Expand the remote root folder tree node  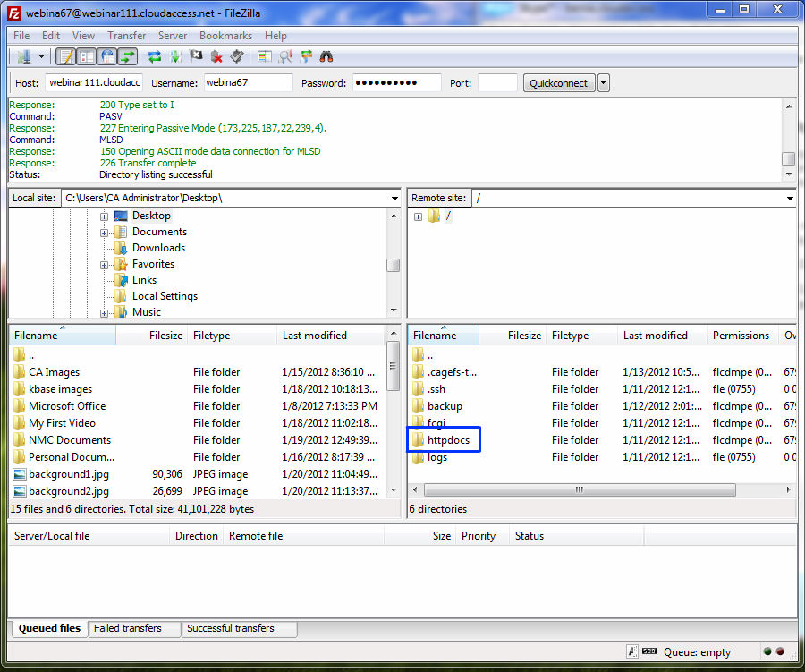[x=419, y=217]
